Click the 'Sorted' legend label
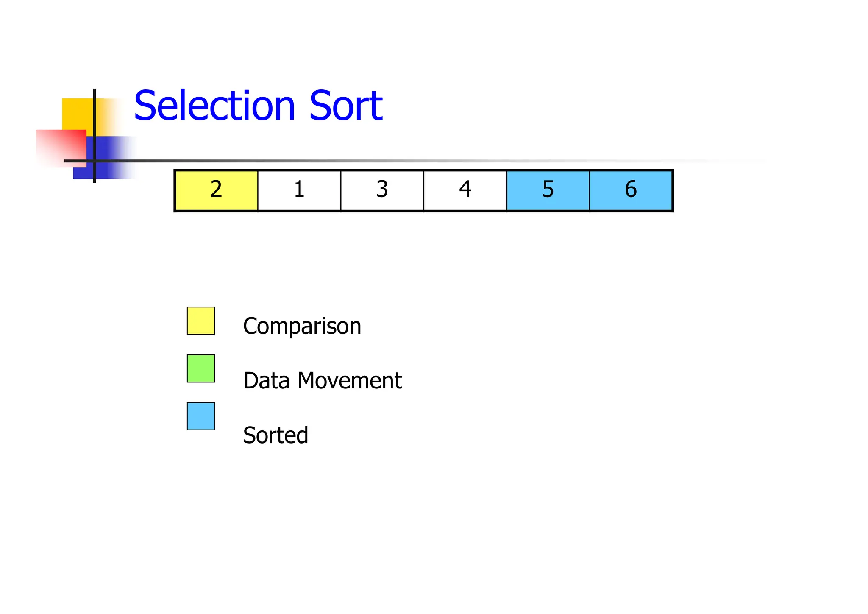This screenshot has height=614, width=868. (275, 435)
